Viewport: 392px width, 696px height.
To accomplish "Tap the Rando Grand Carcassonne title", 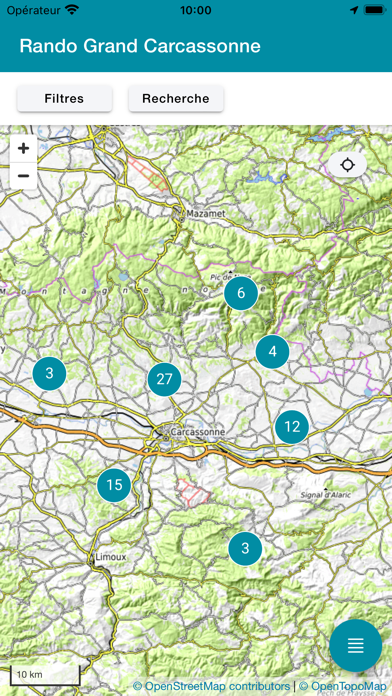I will pyautogui.click(x=140, y=46).
